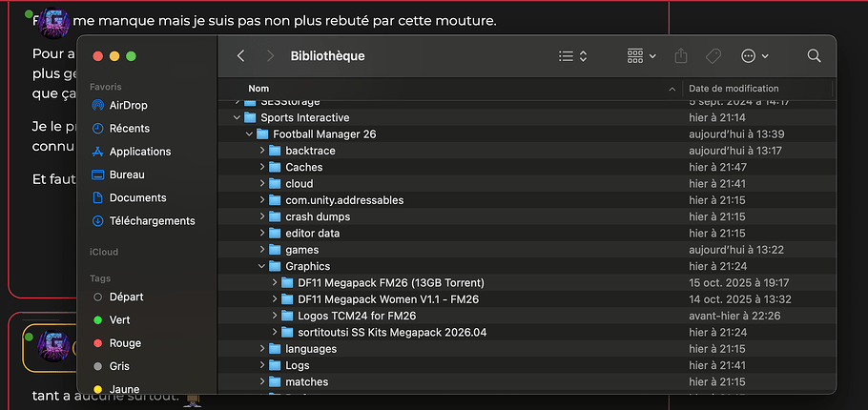Click the Search magnifier icon
Viewport: 868px width, 410px height.
point(814,56)
